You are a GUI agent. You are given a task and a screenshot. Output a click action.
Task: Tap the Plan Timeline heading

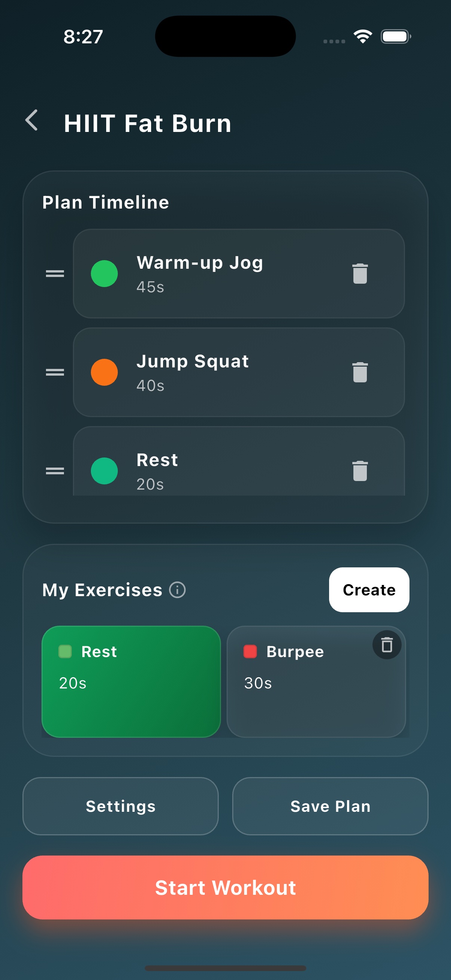tap(105, 202)
